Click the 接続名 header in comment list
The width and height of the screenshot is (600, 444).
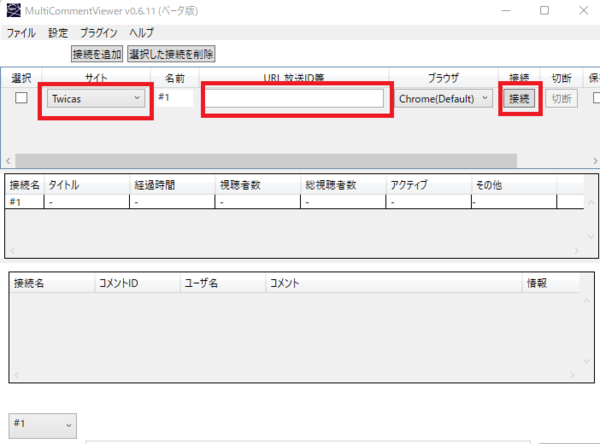point(52,283)
